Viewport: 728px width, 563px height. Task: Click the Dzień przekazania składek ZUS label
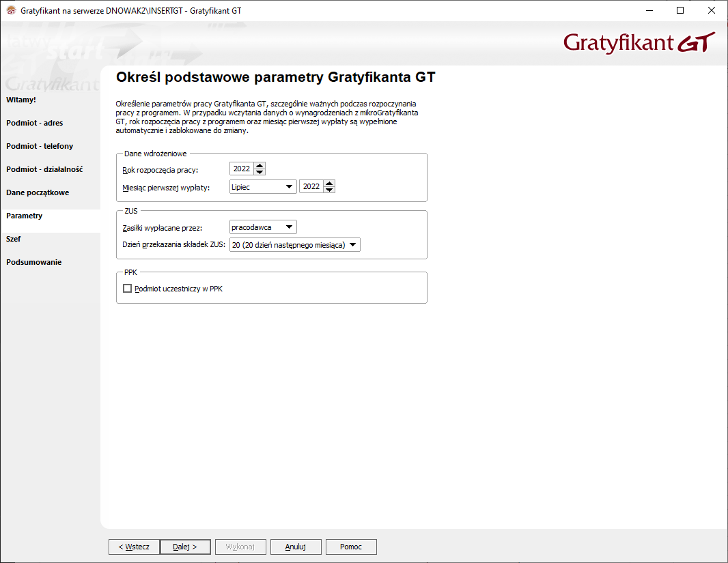click(173, 244)
